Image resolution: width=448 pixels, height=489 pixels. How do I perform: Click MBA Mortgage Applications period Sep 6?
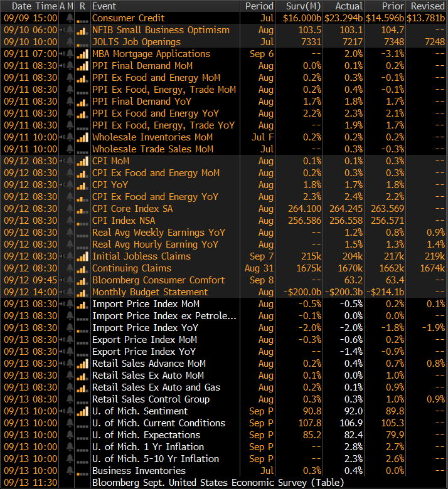click(x=262, y=54)
